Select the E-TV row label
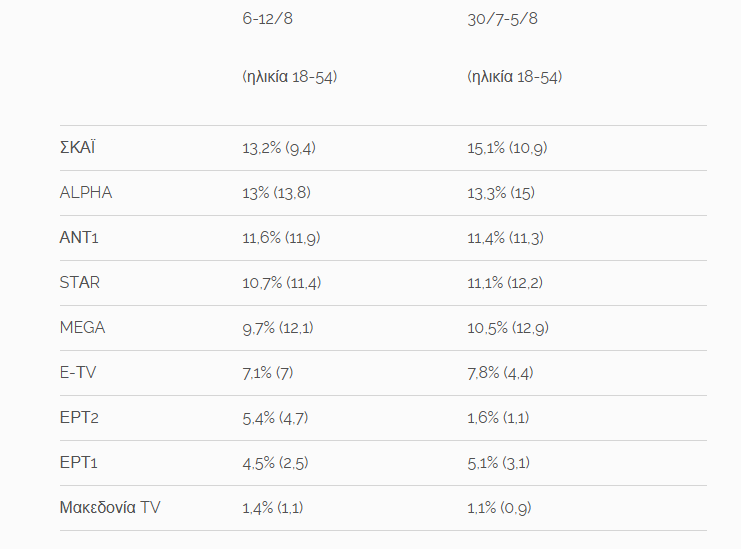The image size is (741, 549). (x=79, y=373)
